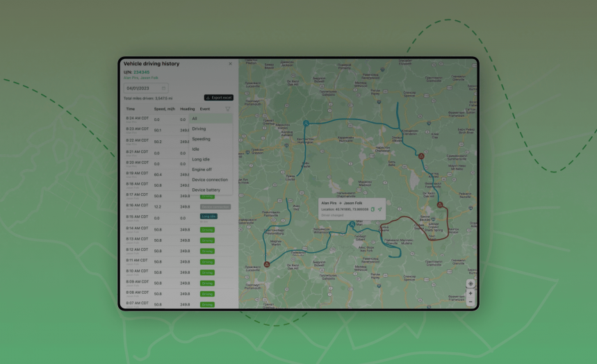Click navigate arrow icon in map popup

click(380, 208)
